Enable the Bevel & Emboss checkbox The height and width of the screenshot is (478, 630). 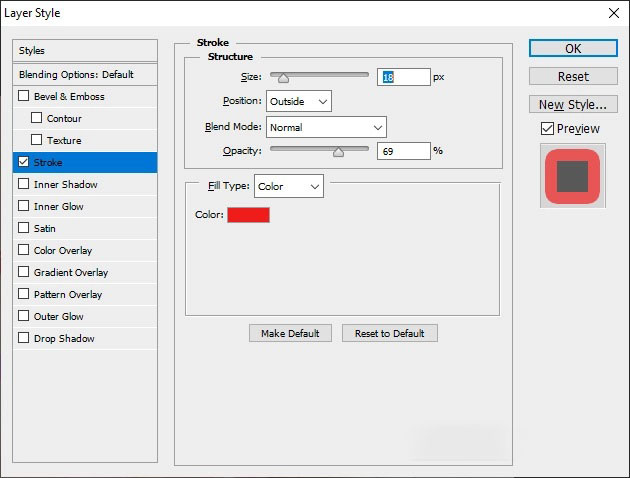tap(24, 97)
